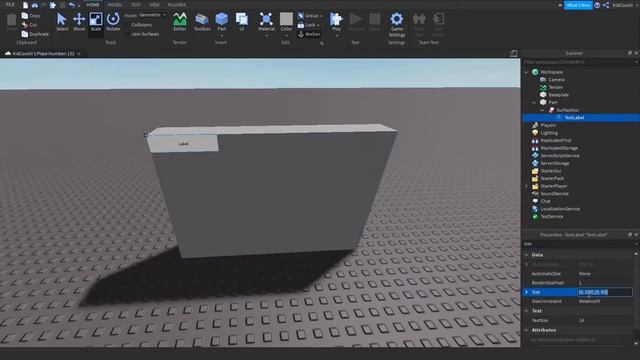Switch to the TEST ribbon tab
Screen dimensions: 640x360
(136, 5)
